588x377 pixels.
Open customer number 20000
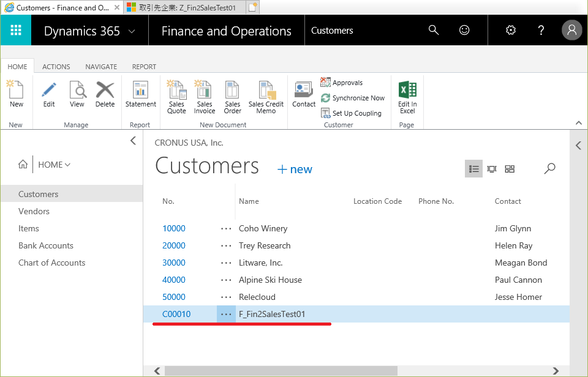coord(173,246)
